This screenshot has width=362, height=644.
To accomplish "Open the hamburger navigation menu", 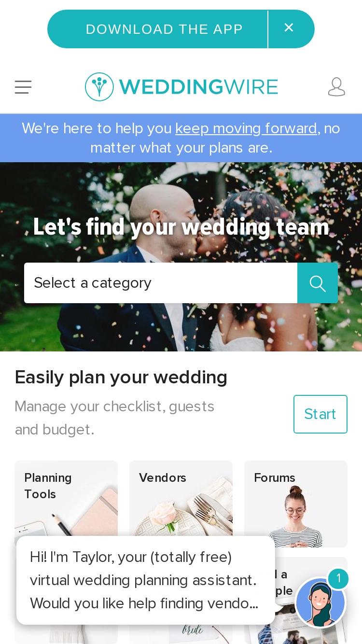I will [23, 87].
